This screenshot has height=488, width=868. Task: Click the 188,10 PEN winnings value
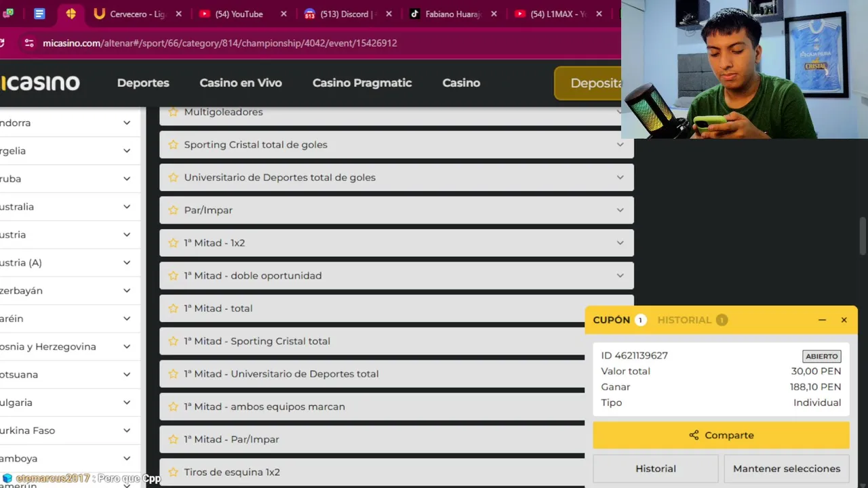[x=815, y=387]
